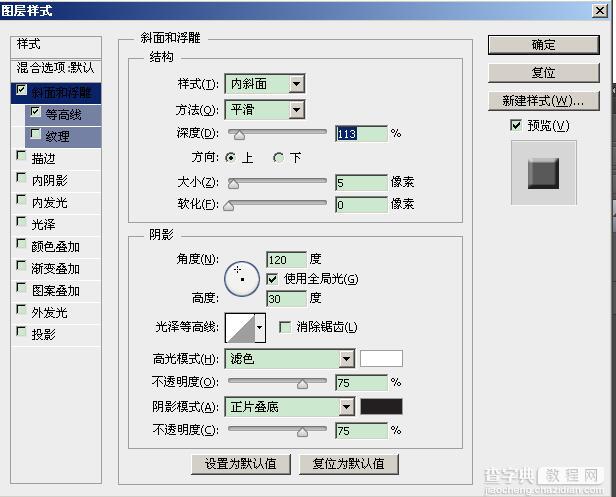Click the 光泽等高线 contour thumbnail

click(240, 327)
